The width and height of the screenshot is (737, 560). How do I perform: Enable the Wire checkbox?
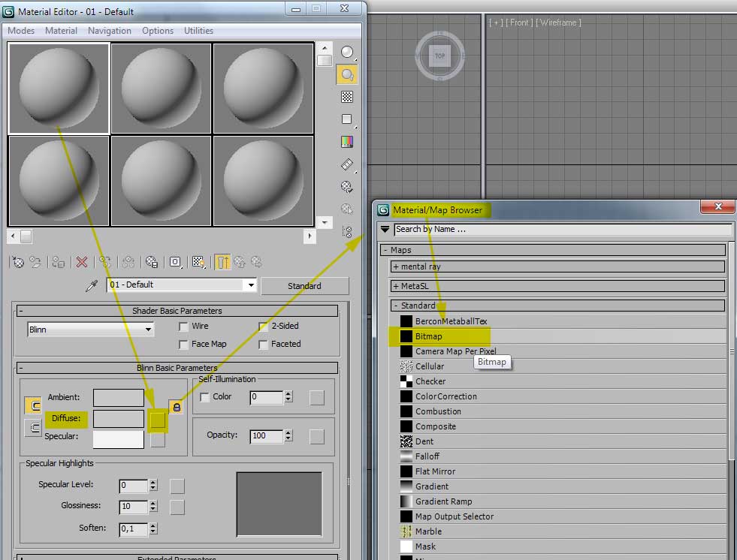pyautogui.click(x=184, y=327)
